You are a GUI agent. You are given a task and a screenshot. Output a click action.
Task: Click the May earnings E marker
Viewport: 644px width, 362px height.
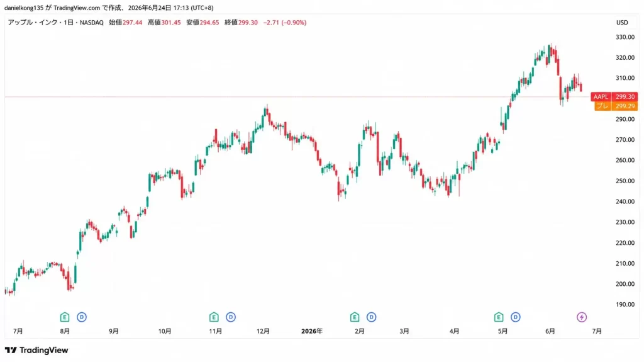(x=499, y=317)
